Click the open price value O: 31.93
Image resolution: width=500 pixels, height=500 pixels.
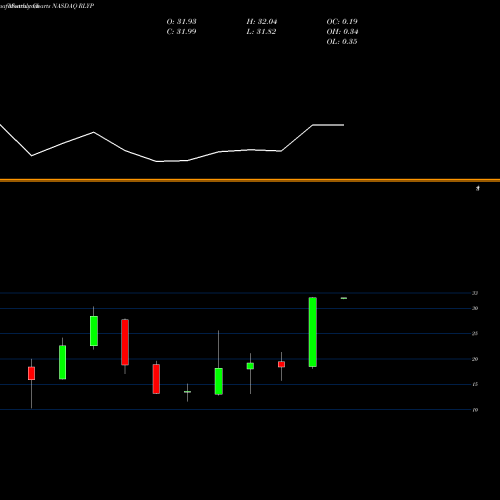[x=181, y=22]
